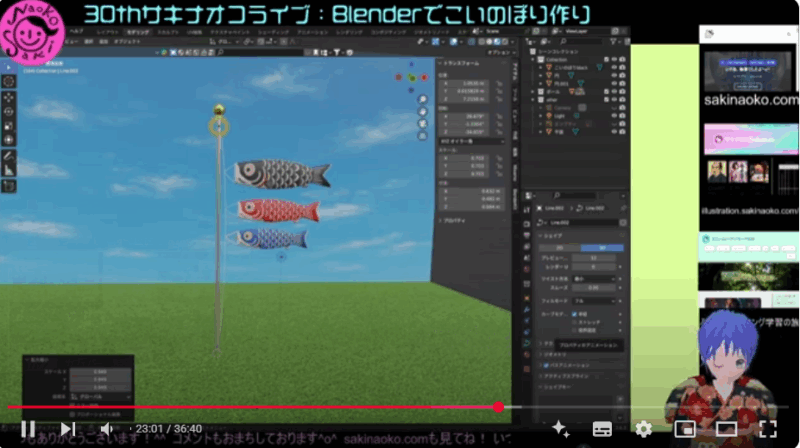Viewport: 800px width, 448px height.
Task: Switch to theater mode view
Action: (726, 429)
